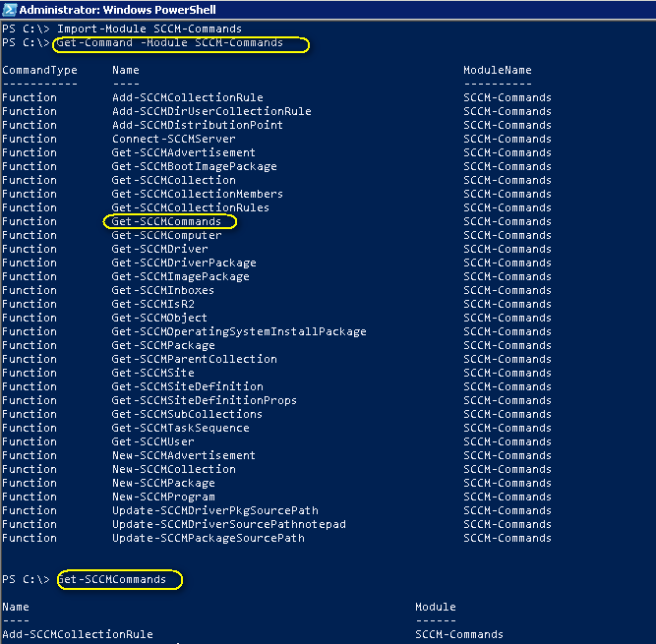Click Get-SCCMOperatingSystemInstallPackage entry
Image resolution: width=656 pixels, height=644 pixels.
click(x=239, y=332)
